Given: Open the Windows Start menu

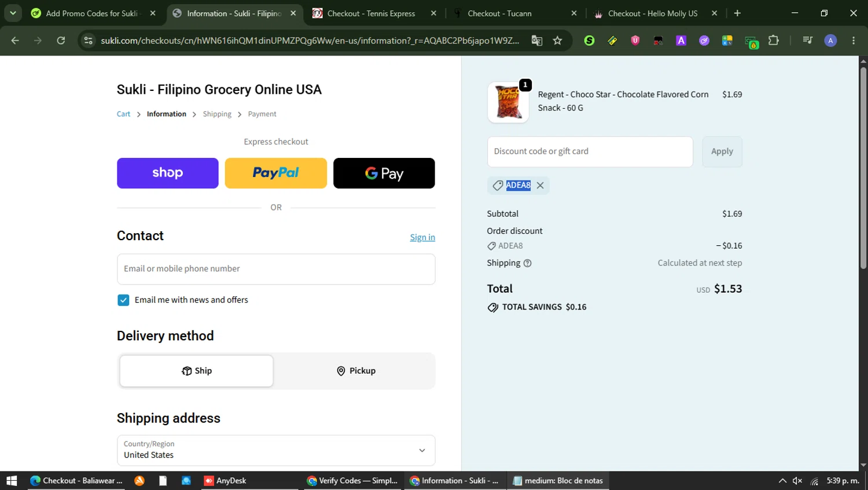Looking at the screenshot, I should click(x=12, y=481).
